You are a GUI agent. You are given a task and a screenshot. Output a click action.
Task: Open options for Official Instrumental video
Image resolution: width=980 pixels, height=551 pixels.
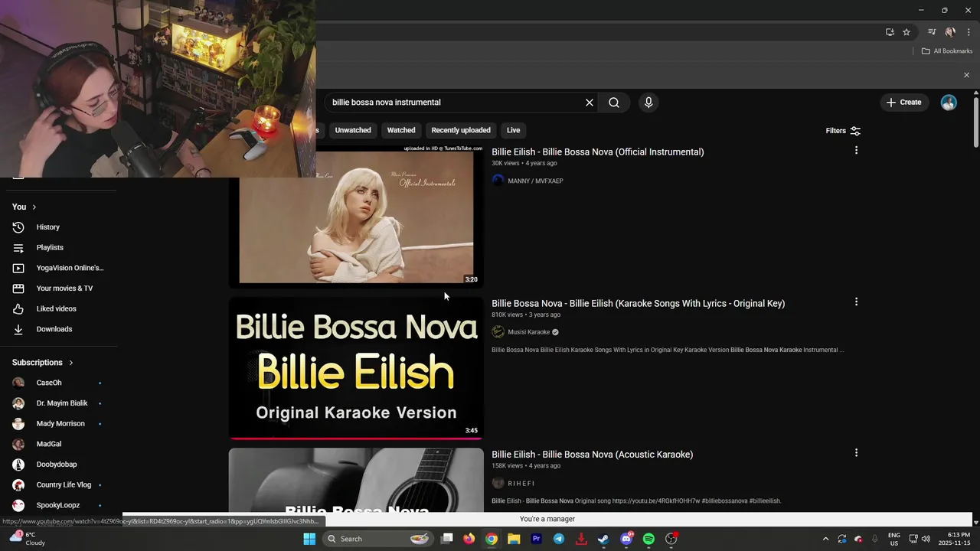pyautogui.click(x=856, y=151)
